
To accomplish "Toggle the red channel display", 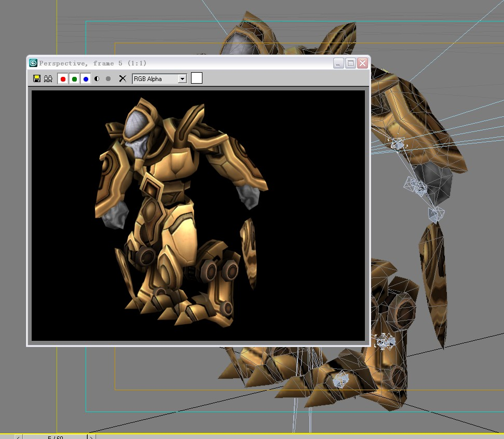I will (63, 79).
